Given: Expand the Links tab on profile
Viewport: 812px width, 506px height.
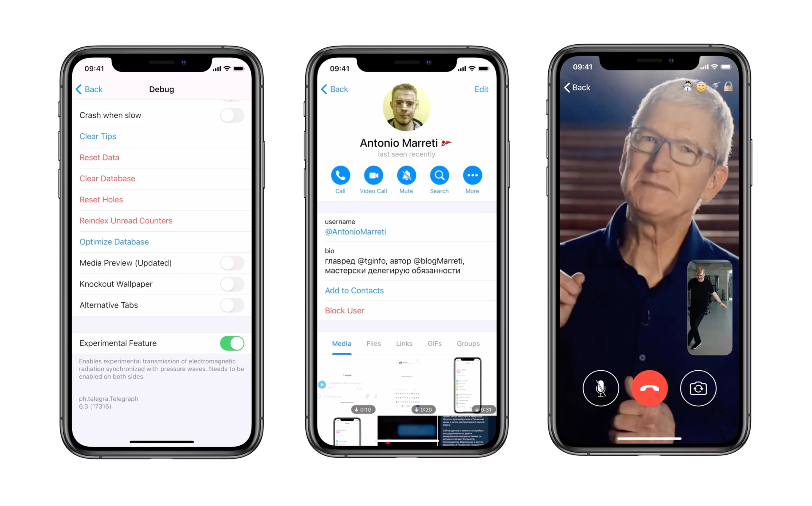Looking at the screenshot, I should (405, 343).
